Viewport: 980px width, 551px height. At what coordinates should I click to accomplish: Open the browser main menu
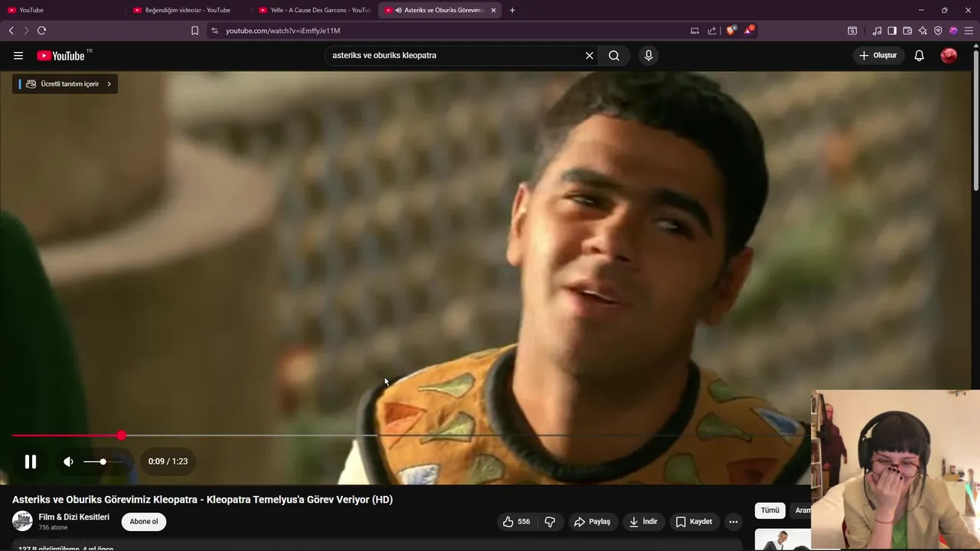click(x=969, y=31)
